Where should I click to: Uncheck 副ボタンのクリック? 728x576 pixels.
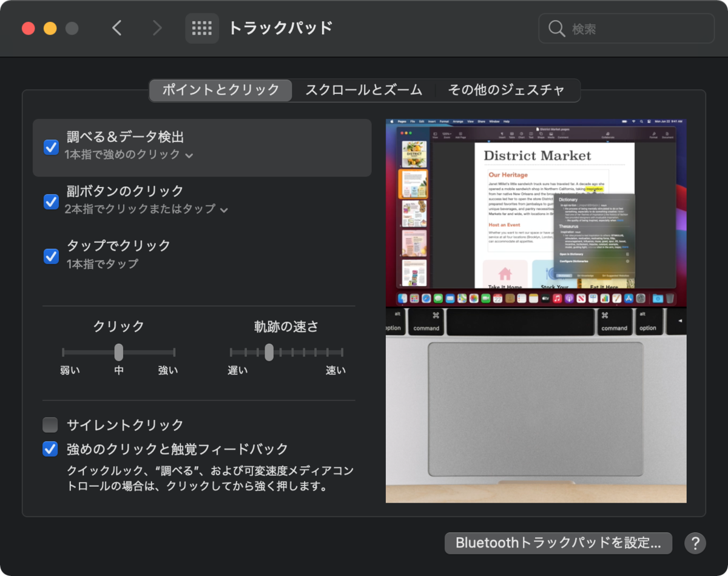point(51,202)
